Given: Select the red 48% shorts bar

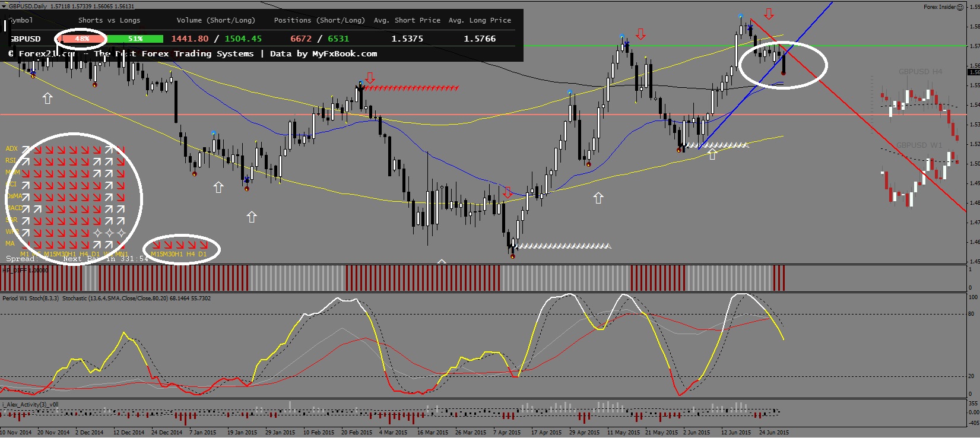Looking at the screenshot, I should [81, 39].
